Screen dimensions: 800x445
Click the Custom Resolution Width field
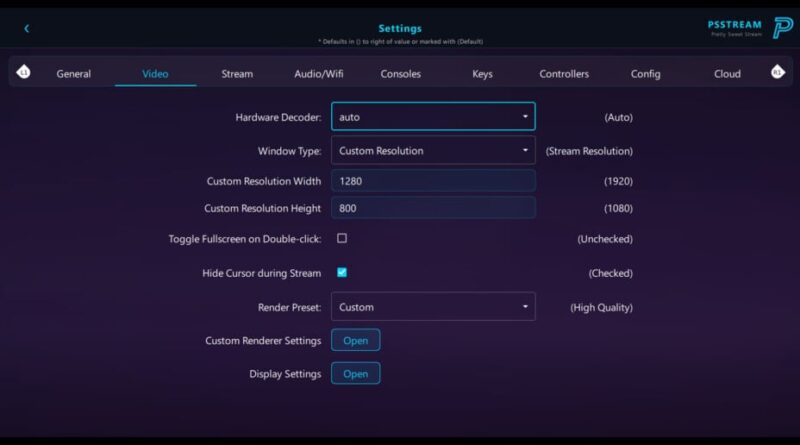pyautogui.click(x=433, y=181)
